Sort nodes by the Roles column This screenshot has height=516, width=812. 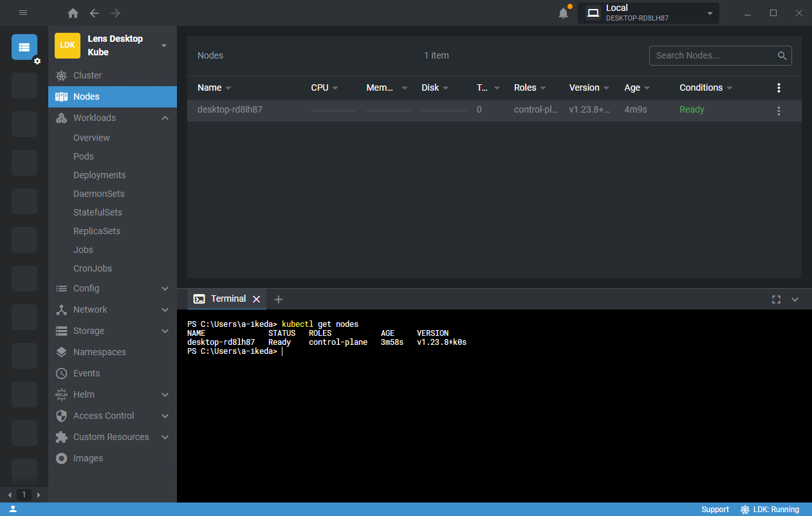coord(530,88)
